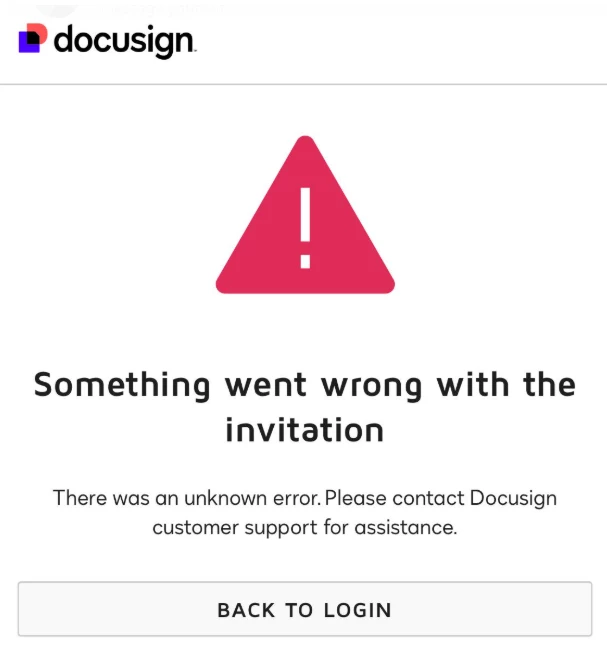This screenshot has width=607, height=653.
Task: Click the docusign wordmark in the header
Action: [x=125, y=41]
